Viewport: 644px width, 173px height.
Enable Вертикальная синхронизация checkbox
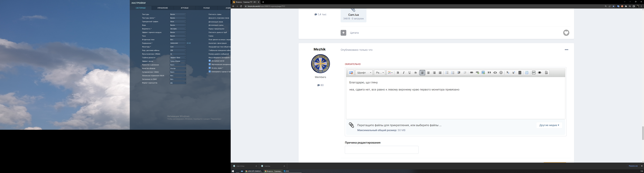click(210, 64)
